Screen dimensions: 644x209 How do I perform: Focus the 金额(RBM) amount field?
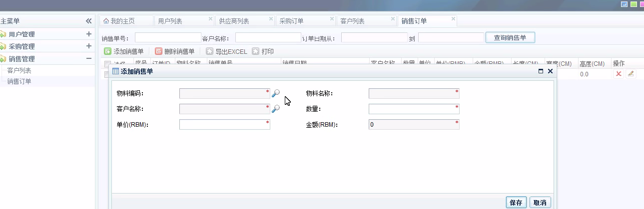point(414,125)
